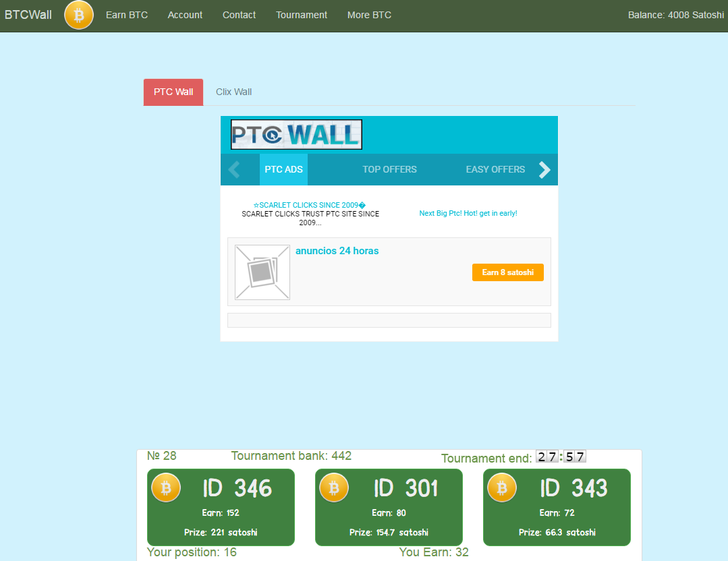Screen dimensions: 728x561
Task: Click Bitcoin icon on ID 301 card
Action: click(333, 488)
